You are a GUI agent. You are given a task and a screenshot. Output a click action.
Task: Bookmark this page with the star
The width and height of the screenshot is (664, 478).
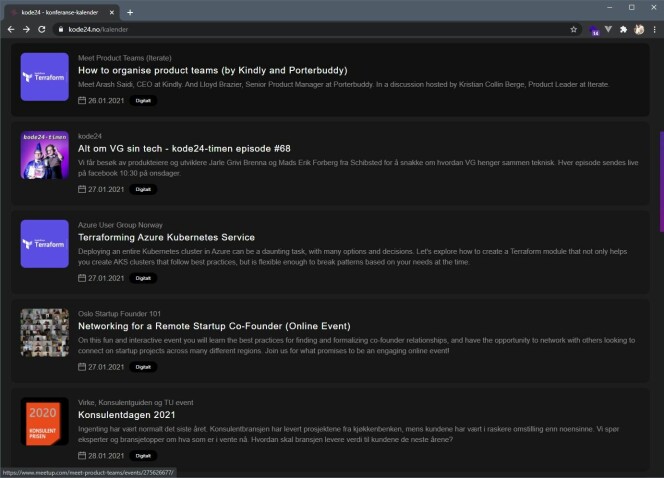pos(573,29)
